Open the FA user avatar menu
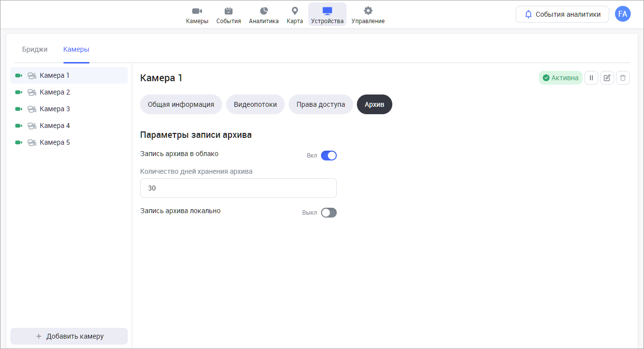The image size is (644, 349). tap(622, 14)
